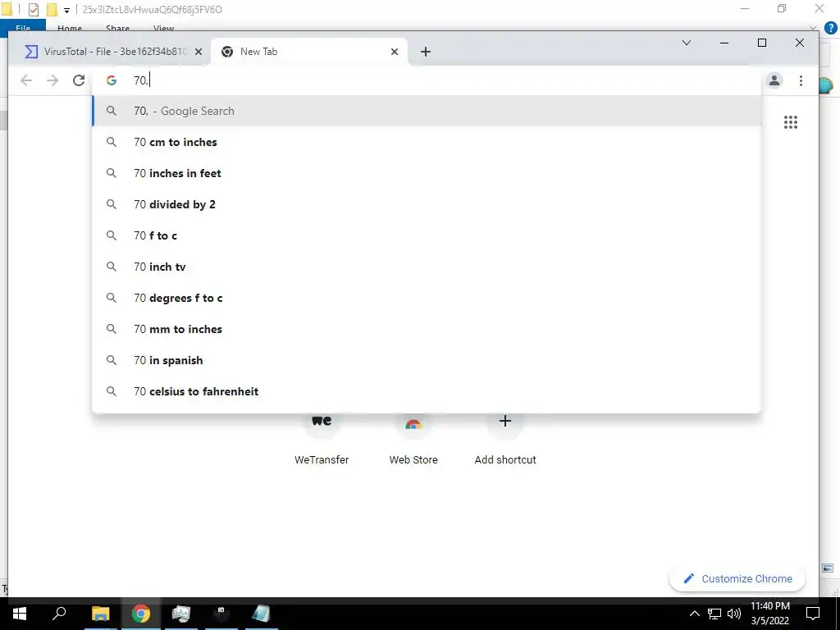Open a new tab with plus button
Viewport: 840px width, 630px height.
point(426,52)
